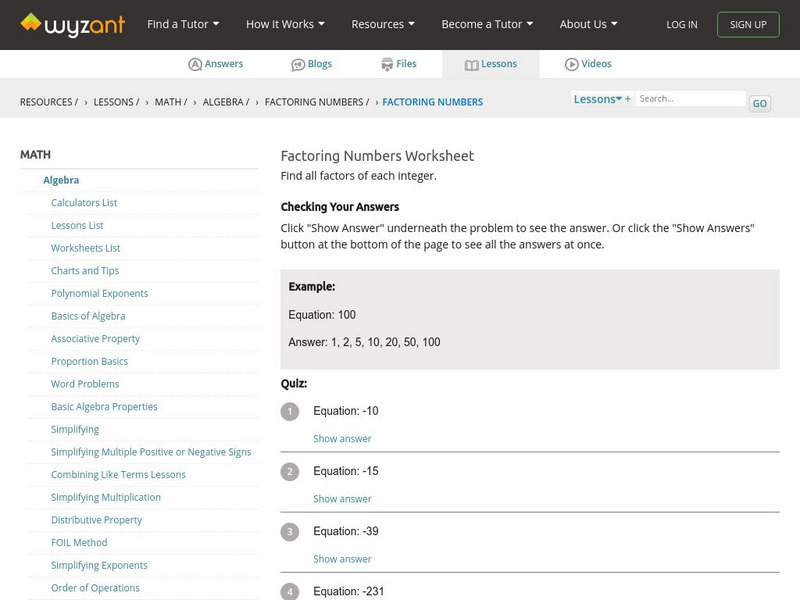Open the About Us menu

[588, 24]
